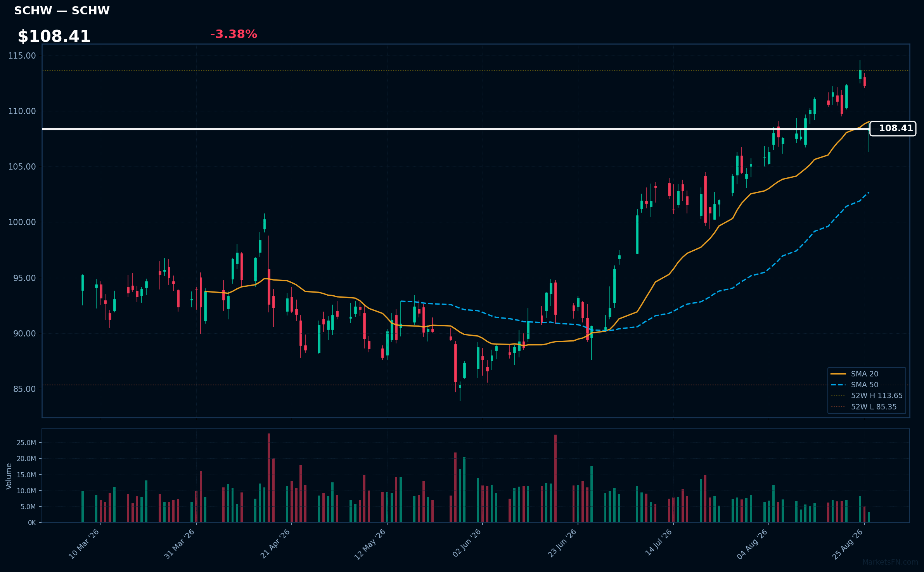Viewport: 924px width, 572px height.
Task: Click the "-3.38%" percent change value
Action: click(234, 34)
